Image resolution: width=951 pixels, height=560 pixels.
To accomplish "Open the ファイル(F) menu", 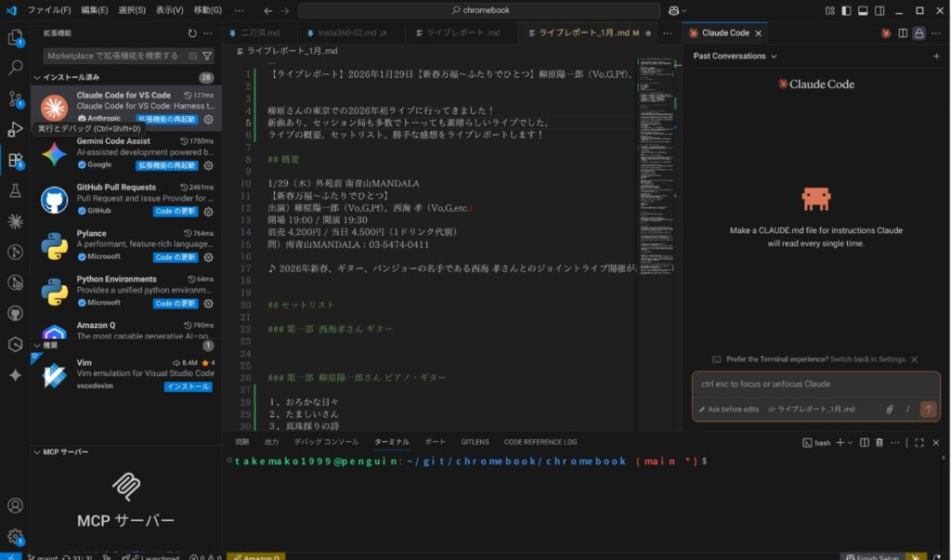I will (49, 10).
